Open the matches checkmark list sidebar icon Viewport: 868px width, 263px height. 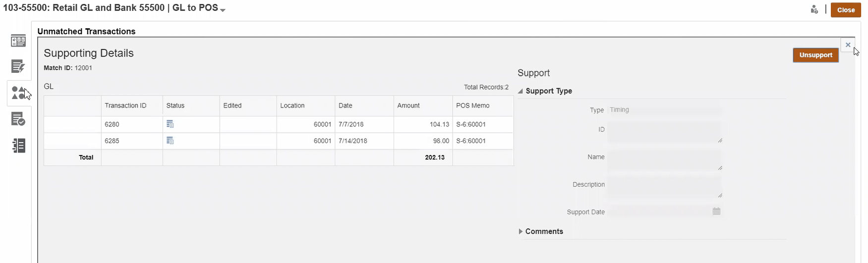click(18, 119)
